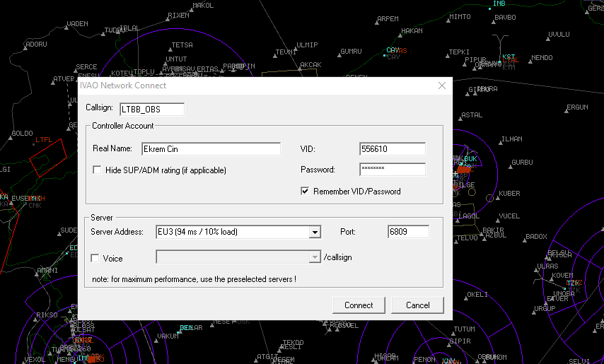Click the OKELI waypoint label
The width and height of the screenshot is (604, 364).
pyautogui.click(x=477, y=294)
